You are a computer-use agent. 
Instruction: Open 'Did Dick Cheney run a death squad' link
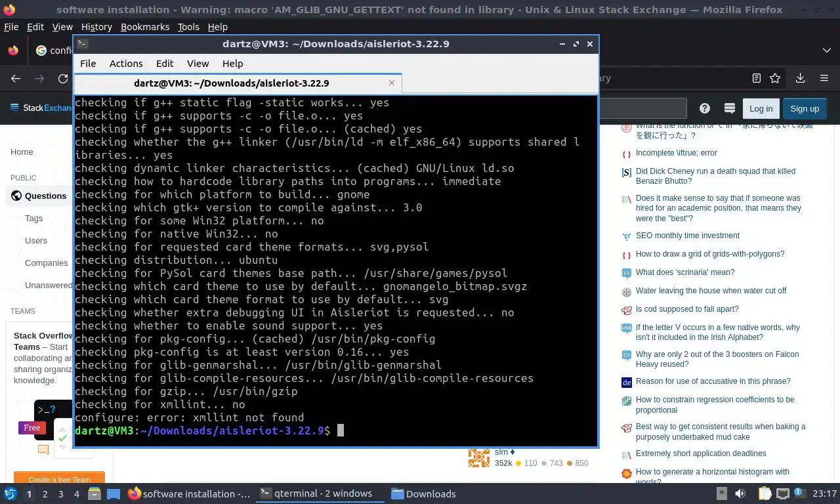coord(715,176)
